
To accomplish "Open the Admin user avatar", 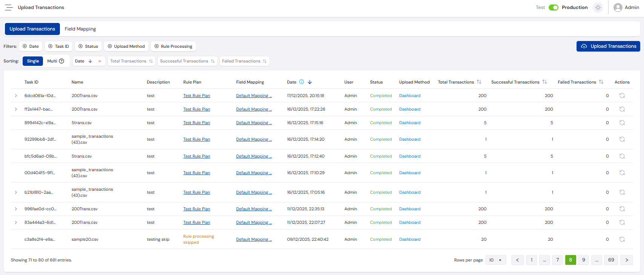I will 618,8.
